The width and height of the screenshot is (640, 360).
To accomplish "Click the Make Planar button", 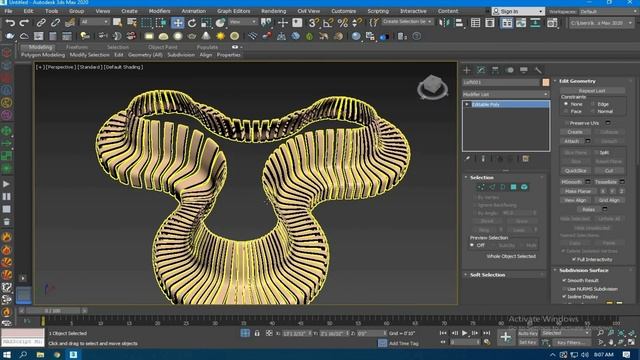I will pyautogui.click(x=578, y=191).
